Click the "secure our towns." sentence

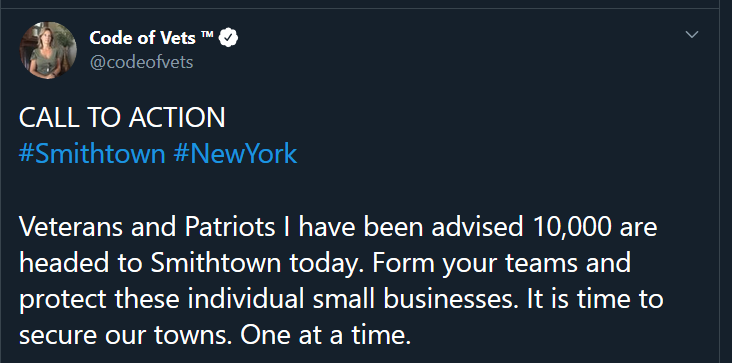pos(126,335)
